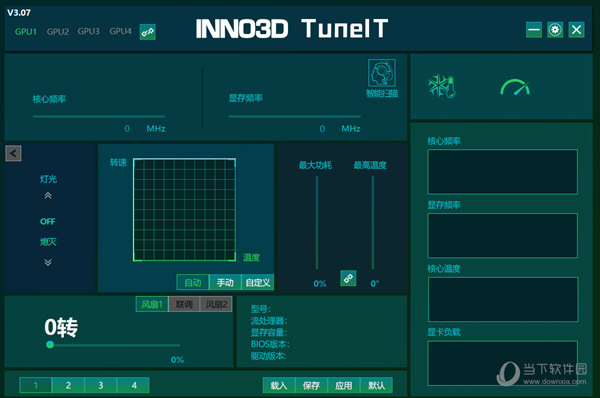This screenshot has width=600, height=398.
Task: Select profile slot 4
Action: 134,385
